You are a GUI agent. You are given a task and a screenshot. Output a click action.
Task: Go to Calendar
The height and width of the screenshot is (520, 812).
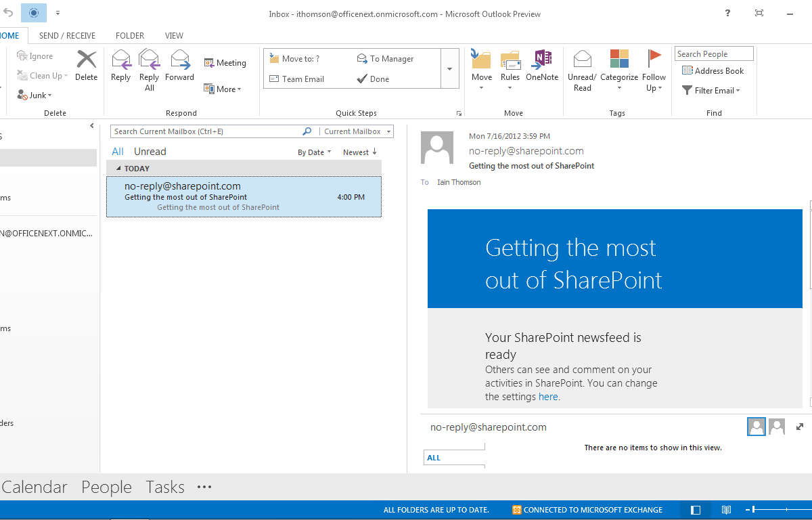(x=35, y=487)
